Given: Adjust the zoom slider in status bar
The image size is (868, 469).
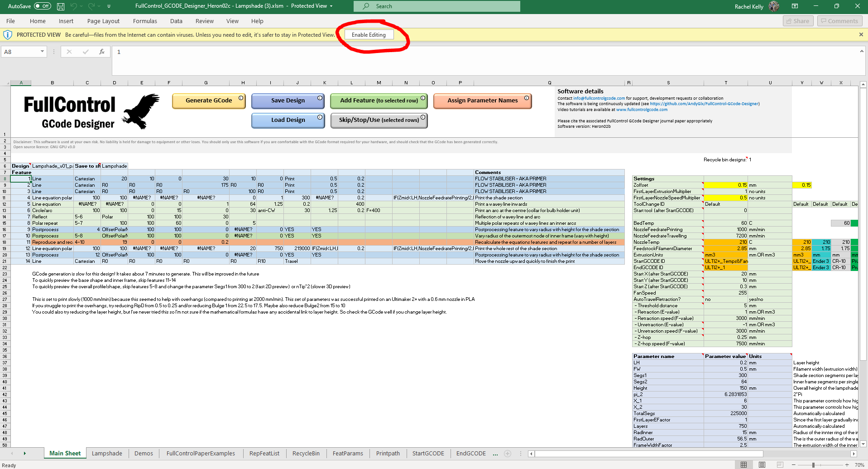Looking at the screenshot, I should 813,465.
